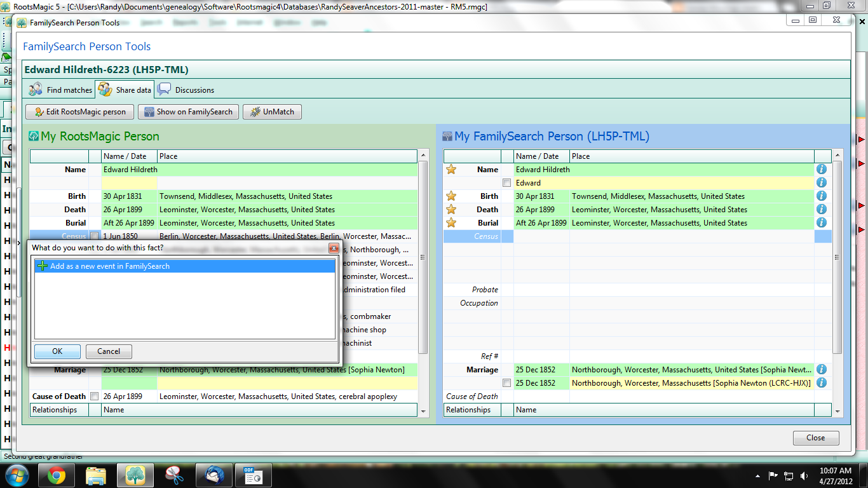The height and width of the screenshot is (488, 868).
Task: Click the taskbar clock showing 10:07 AM
Action: point(836,471)
